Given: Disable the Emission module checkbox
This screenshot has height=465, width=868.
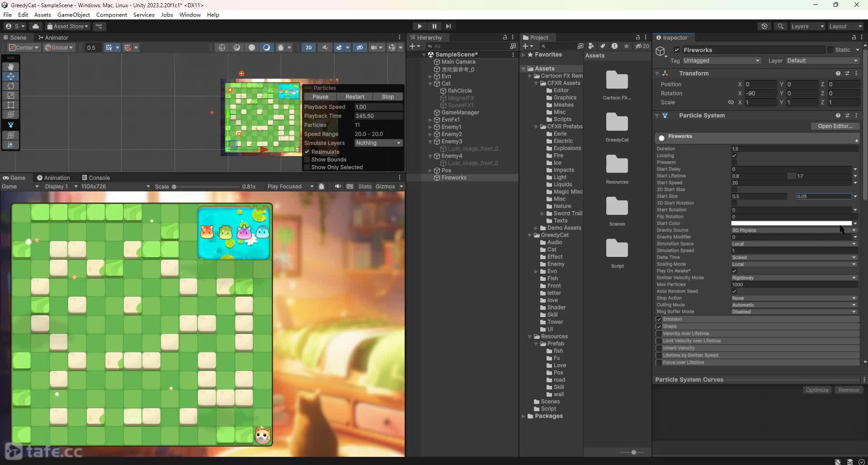Looking at the screenshot, I should tap(659, 319).
